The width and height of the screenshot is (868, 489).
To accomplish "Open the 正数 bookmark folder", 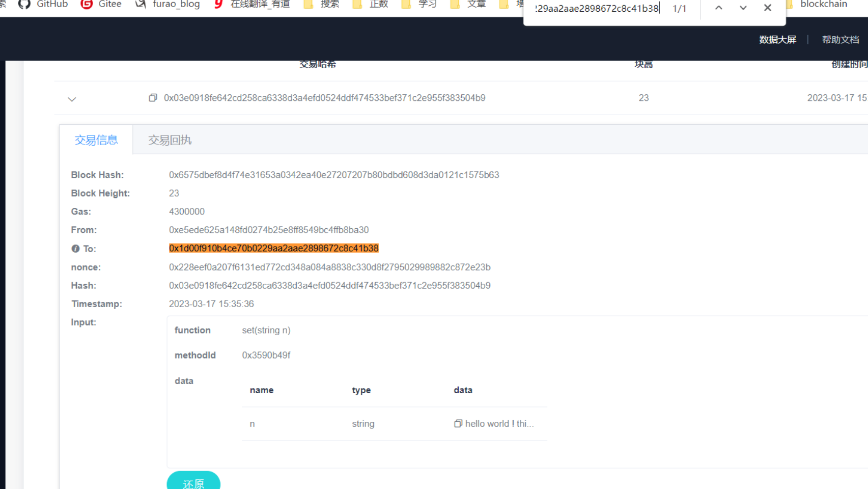I will (x=371, y=4).
